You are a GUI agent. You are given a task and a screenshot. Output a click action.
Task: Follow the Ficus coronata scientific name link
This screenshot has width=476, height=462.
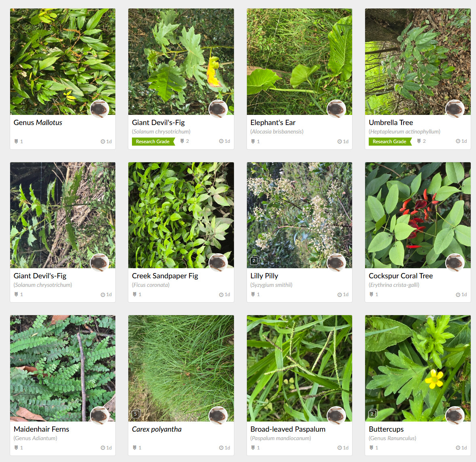151,285
